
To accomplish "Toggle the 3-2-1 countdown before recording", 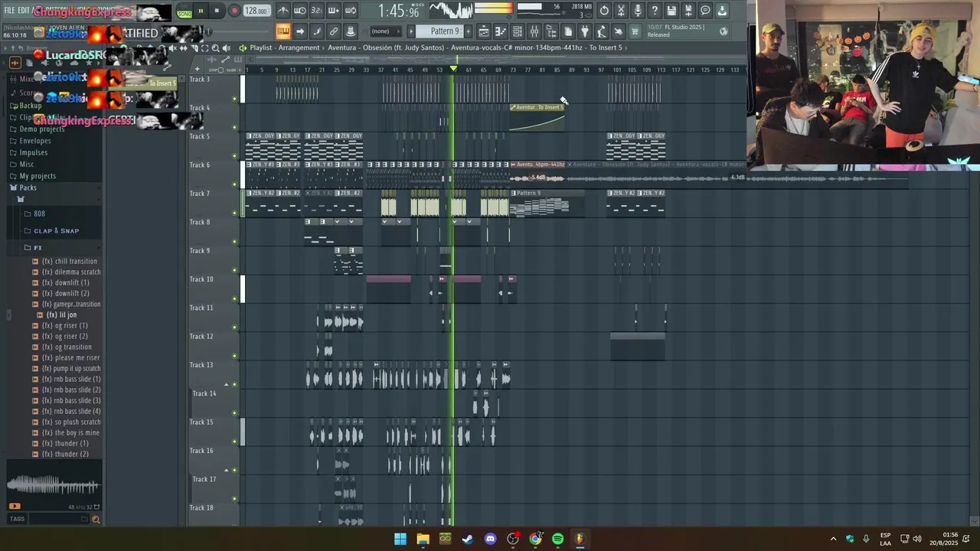I will click(x=317, y=11).
